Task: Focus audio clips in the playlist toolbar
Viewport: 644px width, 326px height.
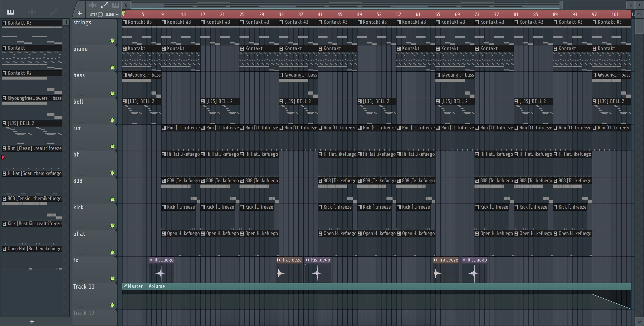Action: [93, 5]
